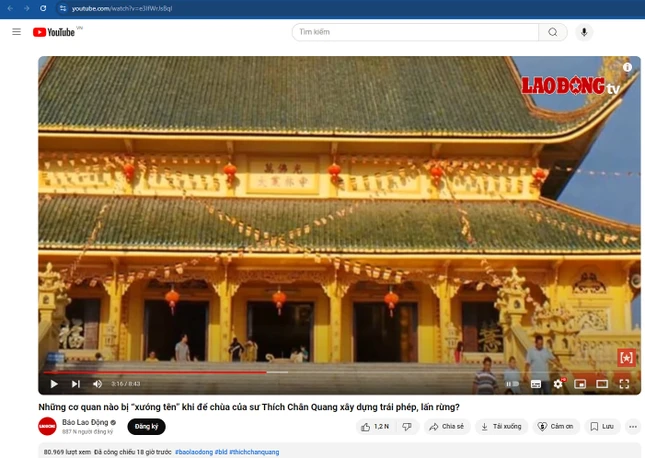Dislike the video
Screen dimensions: 645x458
(407, 427)
